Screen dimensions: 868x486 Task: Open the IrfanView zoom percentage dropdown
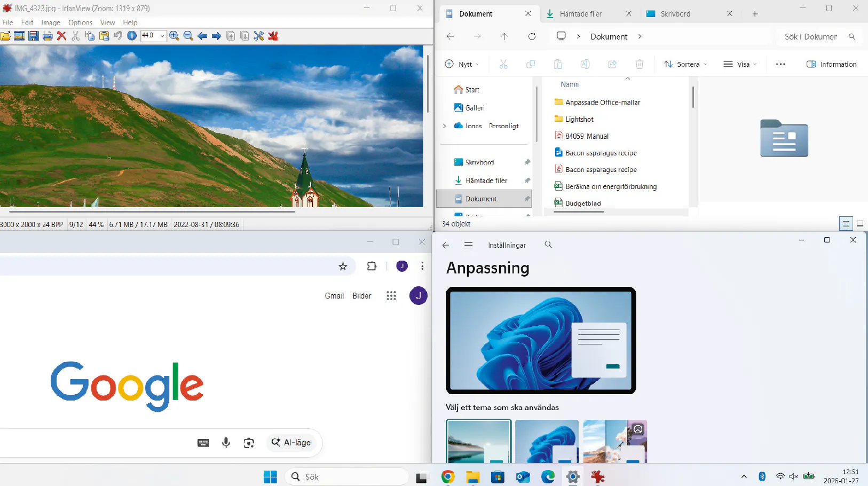(x=162, y=36)
